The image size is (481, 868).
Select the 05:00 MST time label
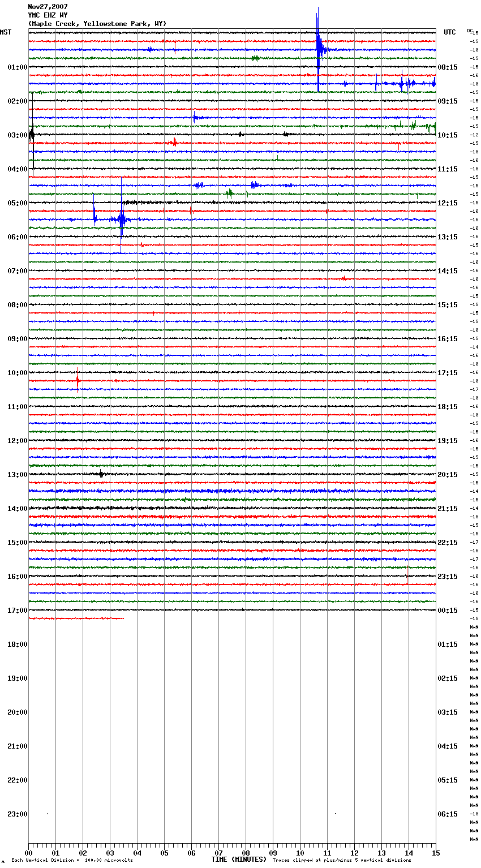(18, 203)
